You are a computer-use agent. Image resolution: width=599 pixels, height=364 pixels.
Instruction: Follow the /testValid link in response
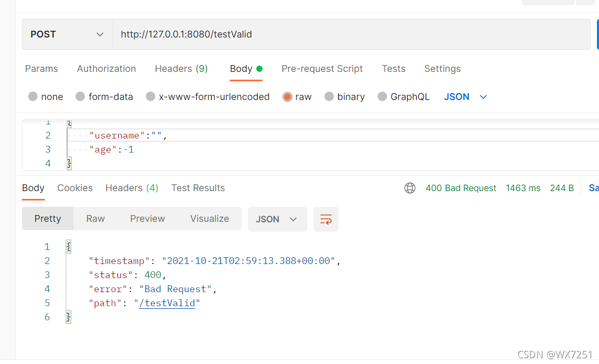[x=167, y=303]
